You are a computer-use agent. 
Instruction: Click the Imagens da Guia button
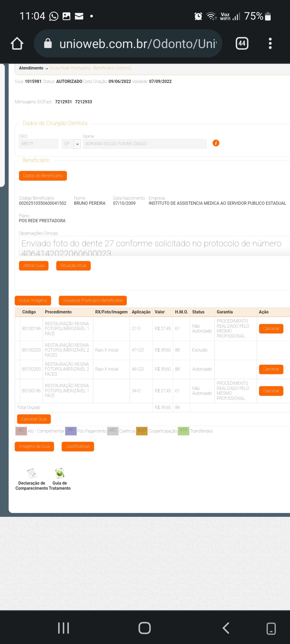pyautogui.click(x=34, y=447)
